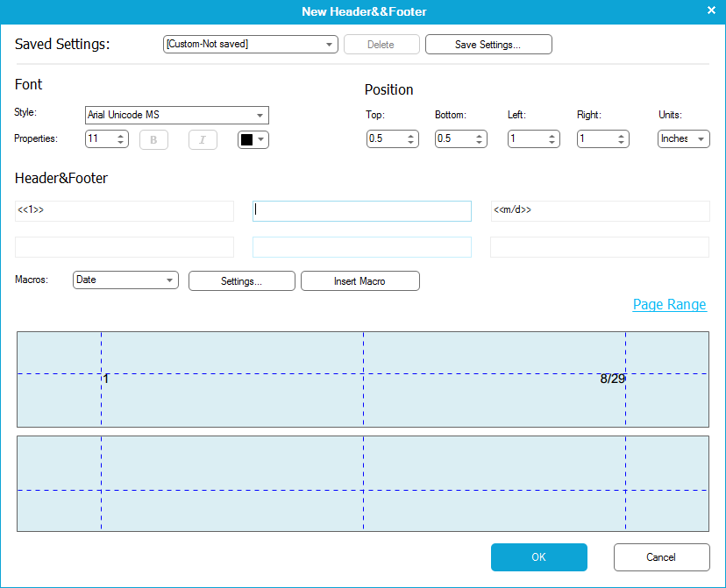Open the Page Range link
The height and width of the screenshot is (588, 726).
669,304
